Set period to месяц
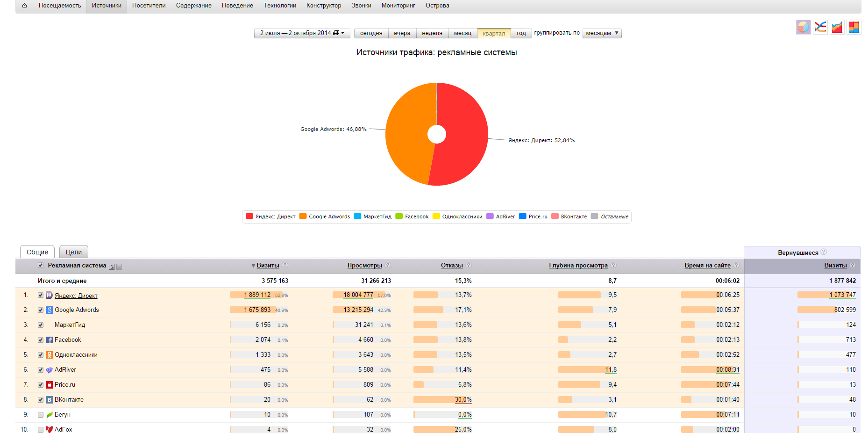868x433 pixels. click(462, 33)
